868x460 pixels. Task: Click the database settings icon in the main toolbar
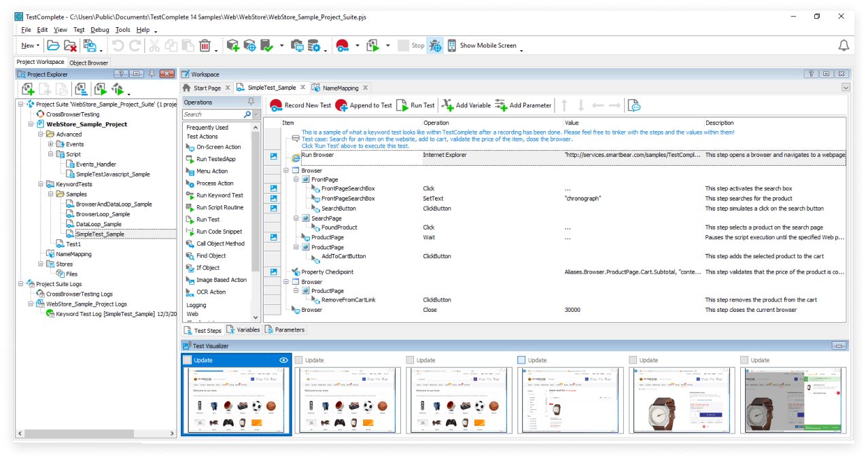314,46
